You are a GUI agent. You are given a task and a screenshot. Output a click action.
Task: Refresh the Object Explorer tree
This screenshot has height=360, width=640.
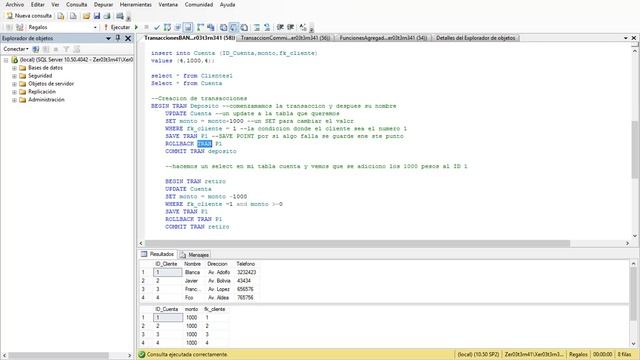[x=76, y=49]
